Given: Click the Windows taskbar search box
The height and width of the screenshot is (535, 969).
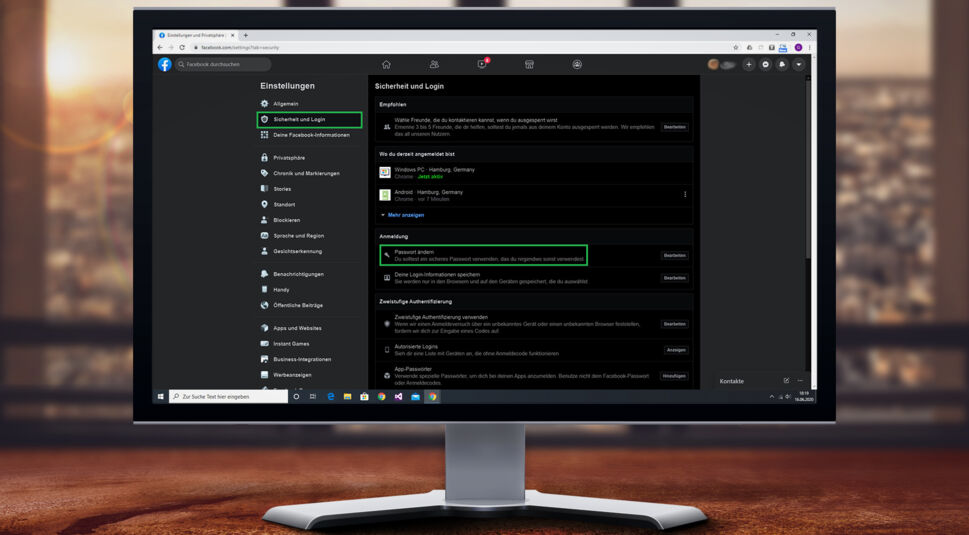Looking at the screenshot, I should (228, 397).
